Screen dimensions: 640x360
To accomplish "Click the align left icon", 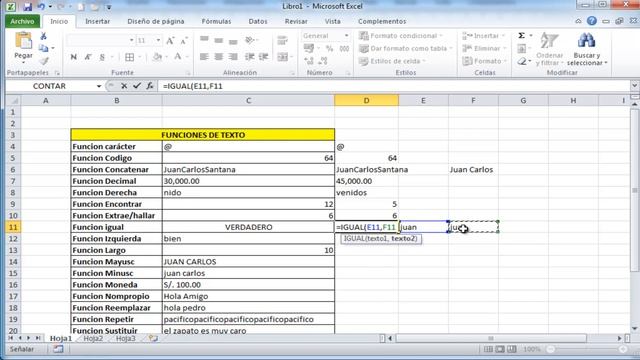I will (x=204, y=57).
